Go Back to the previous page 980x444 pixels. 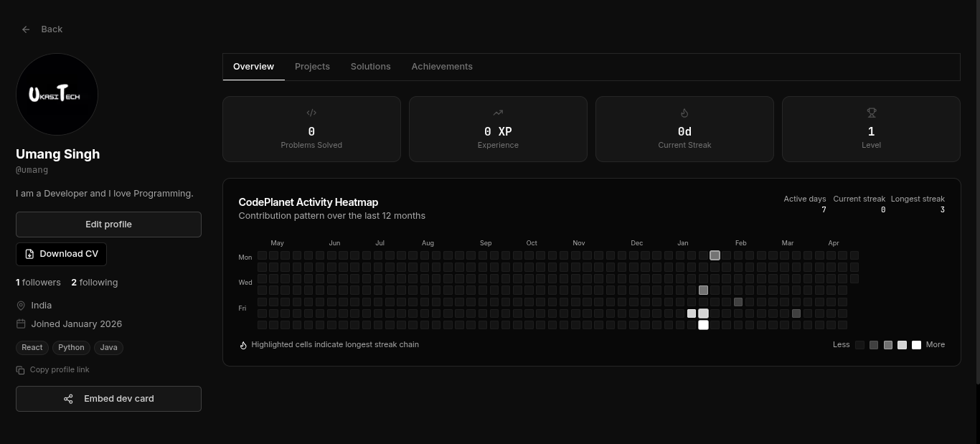pos(42,29)
